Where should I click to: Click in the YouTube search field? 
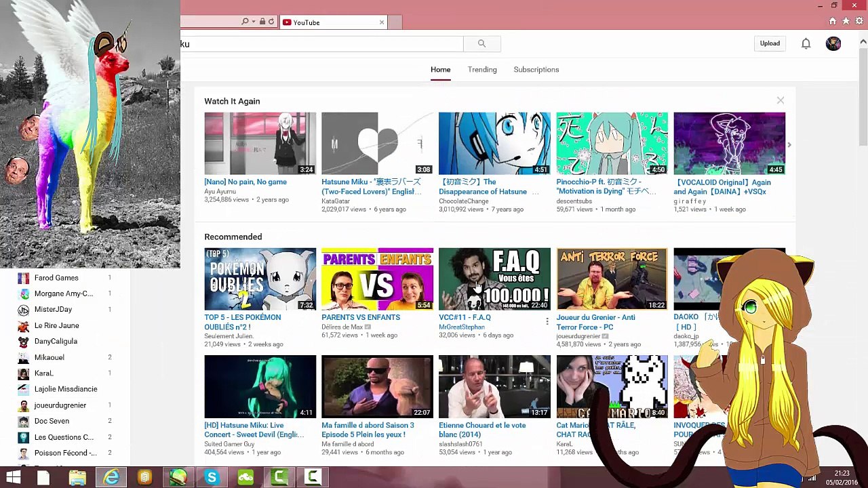(x=321, y=43)
